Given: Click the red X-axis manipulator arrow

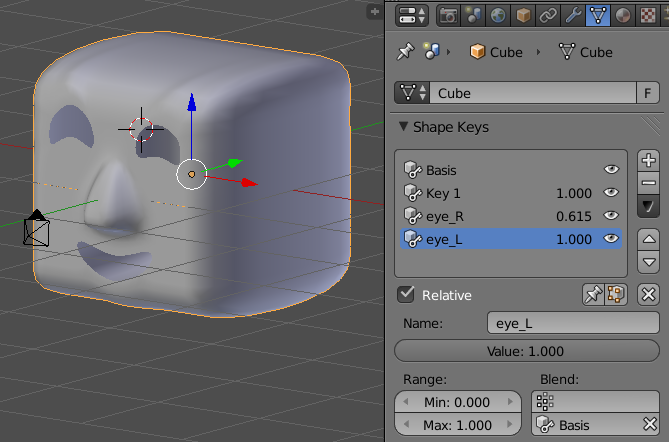Looking at the screenshot, I should tap(249, 183).
